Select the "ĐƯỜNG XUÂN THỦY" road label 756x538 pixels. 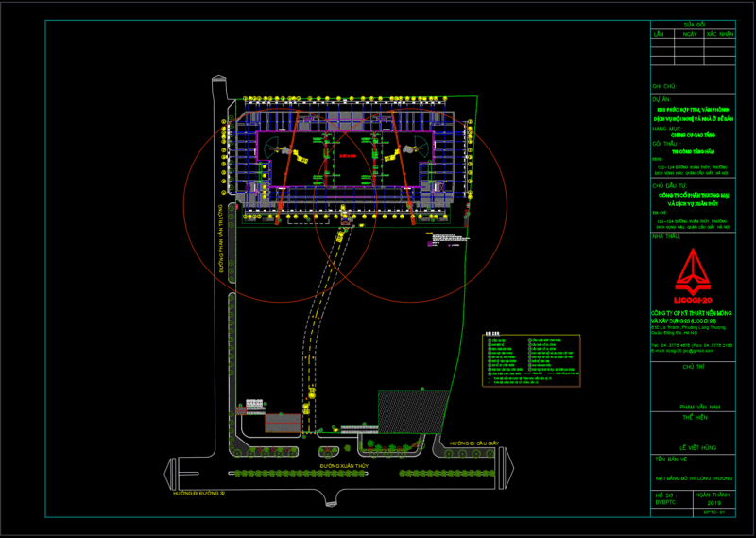pyautogui.click(x=341, y=466)
